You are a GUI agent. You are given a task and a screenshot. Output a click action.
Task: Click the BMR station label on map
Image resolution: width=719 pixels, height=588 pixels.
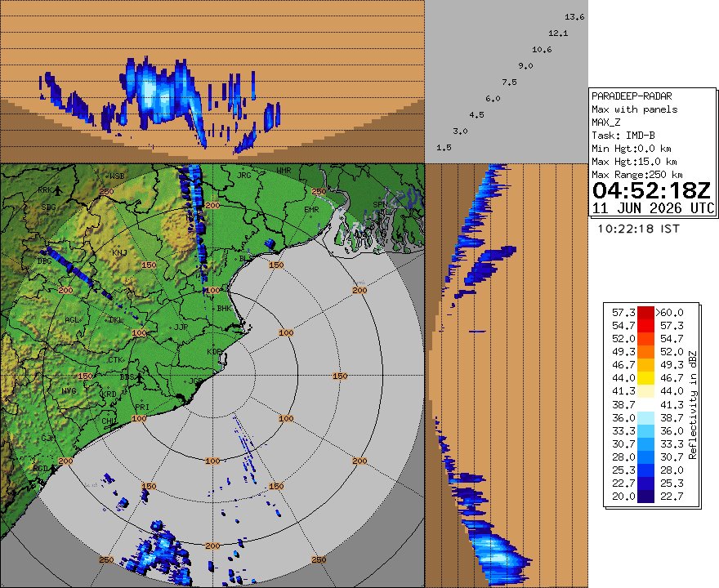point(311,209)
